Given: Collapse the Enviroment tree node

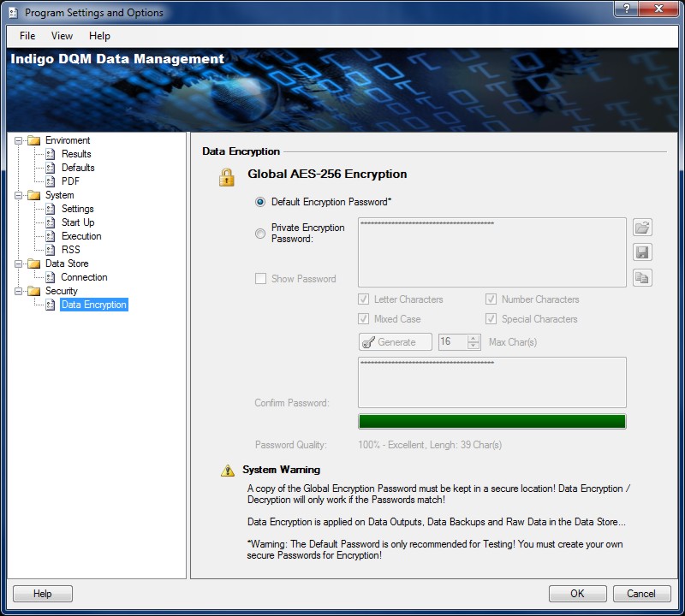Looking at the screenshot, I should pos(18,140).
